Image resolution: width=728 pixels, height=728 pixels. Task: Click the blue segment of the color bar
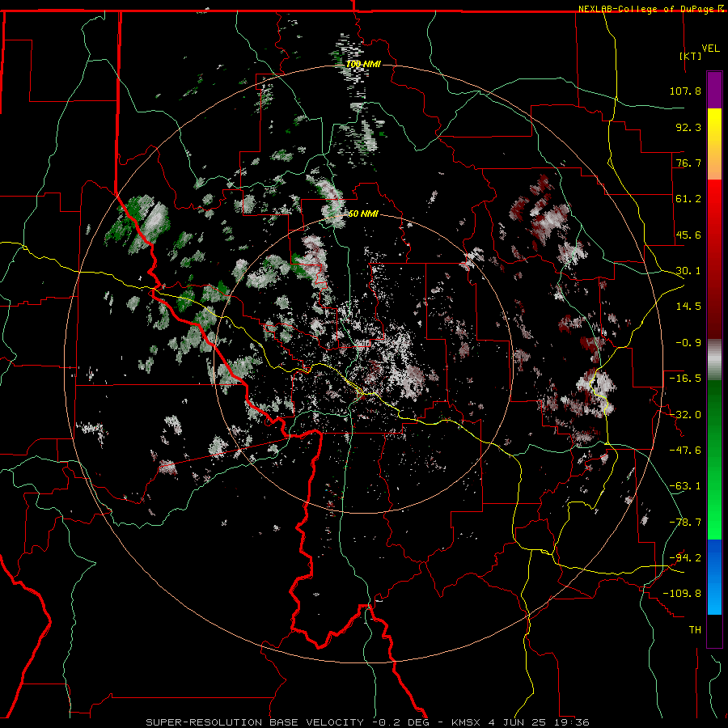pos(714,577)
